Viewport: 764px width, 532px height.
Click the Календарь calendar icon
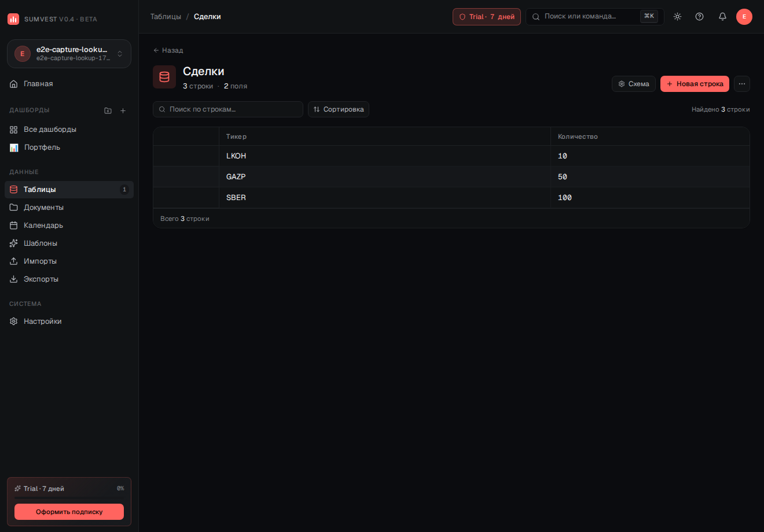point(14,226)
